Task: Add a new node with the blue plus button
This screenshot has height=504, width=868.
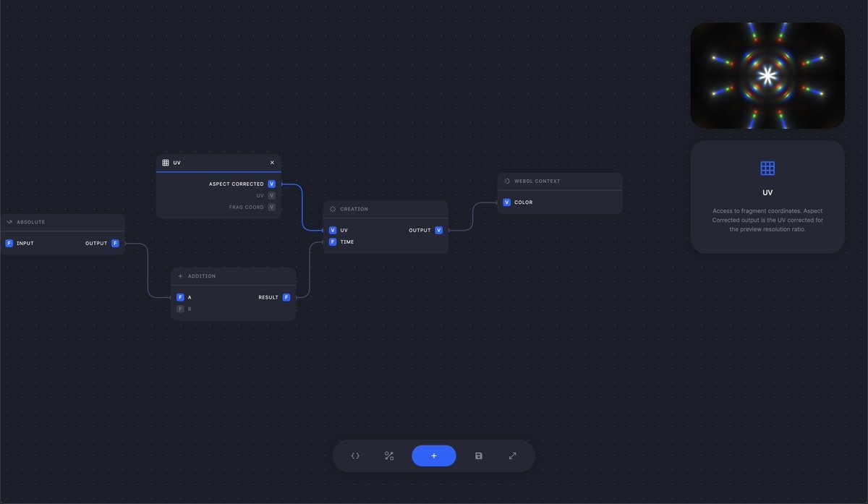Action: click(434, 456)
